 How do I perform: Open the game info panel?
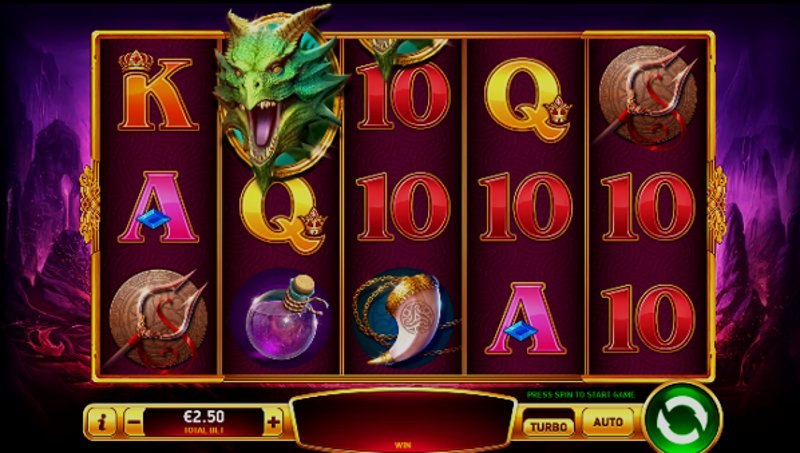point(101,422)
